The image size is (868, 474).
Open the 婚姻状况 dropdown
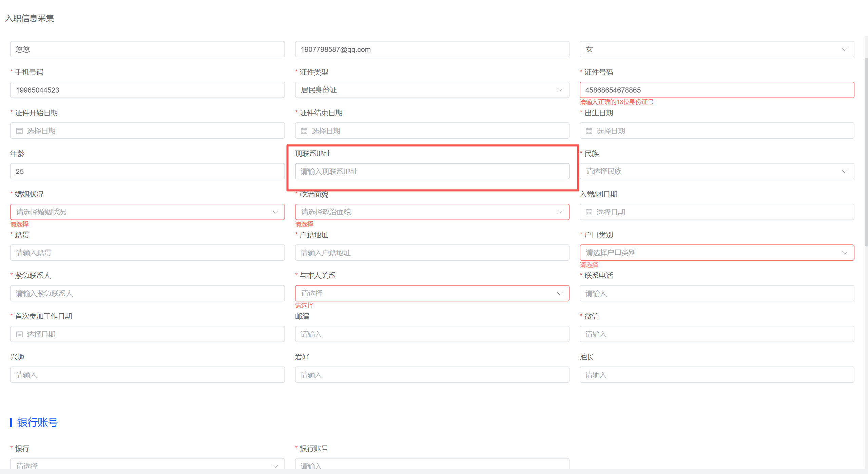pos(147,212)
